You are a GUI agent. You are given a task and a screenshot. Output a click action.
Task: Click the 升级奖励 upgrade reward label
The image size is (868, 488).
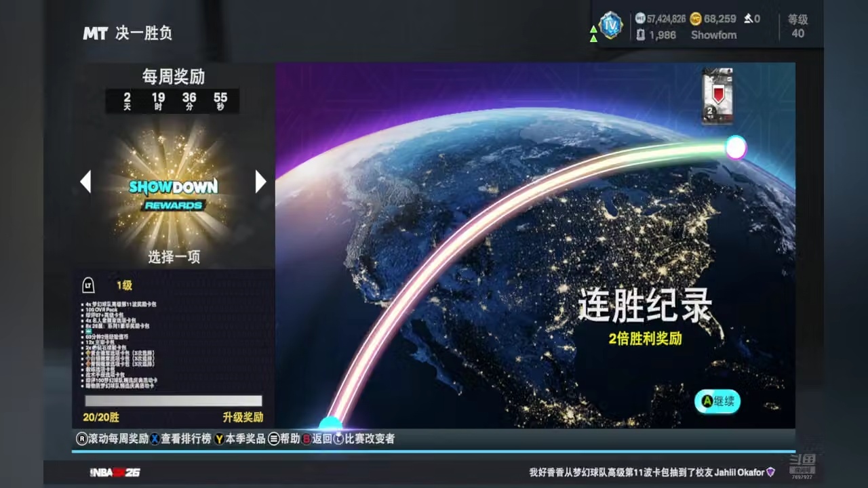pos(243,417)
